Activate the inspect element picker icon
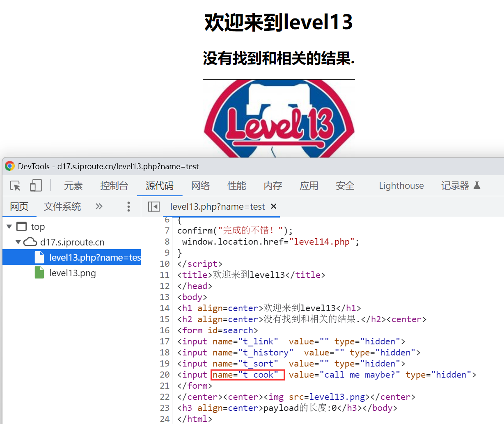 tap(15, 186)
